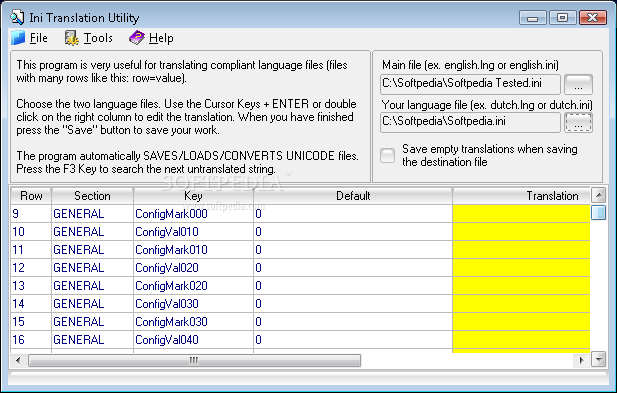Click the horizontal scrollbar right arrow
Image resolution: width=617 pixels, height=393 pixels.
click(582, 360)
